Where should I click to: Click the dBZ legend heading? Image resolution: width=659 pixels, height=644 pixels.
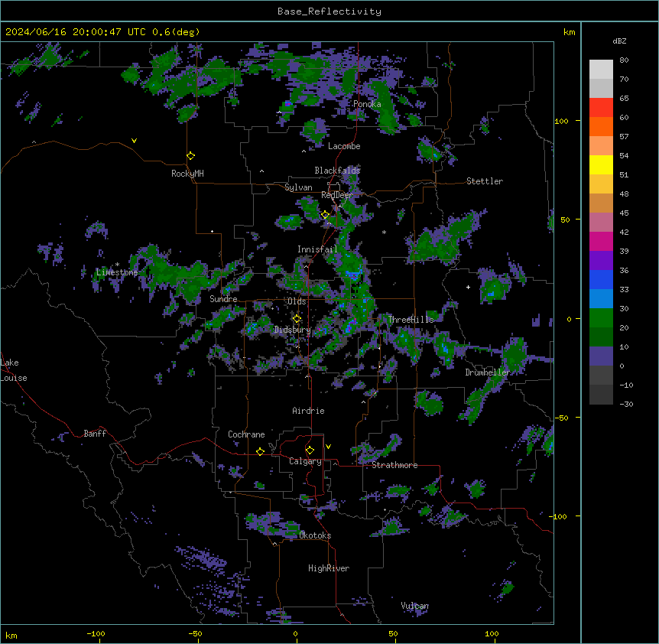619,41
